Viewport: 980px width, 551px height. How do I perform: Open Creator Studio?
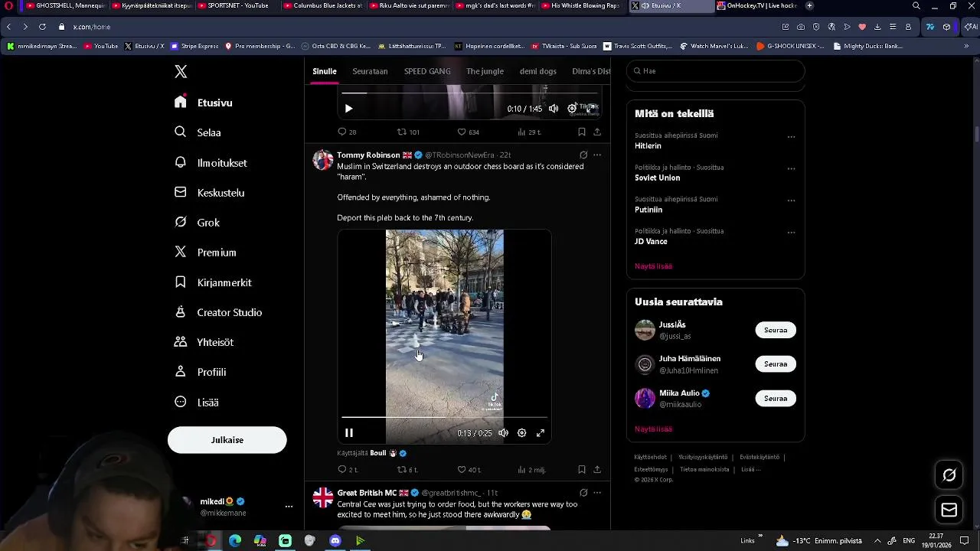(218, 312)
